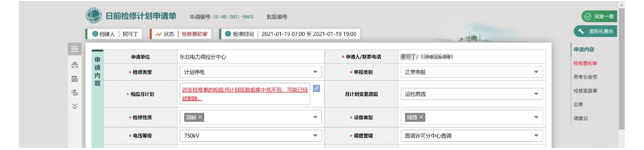Go to 申请内容 section

point(584,50)
